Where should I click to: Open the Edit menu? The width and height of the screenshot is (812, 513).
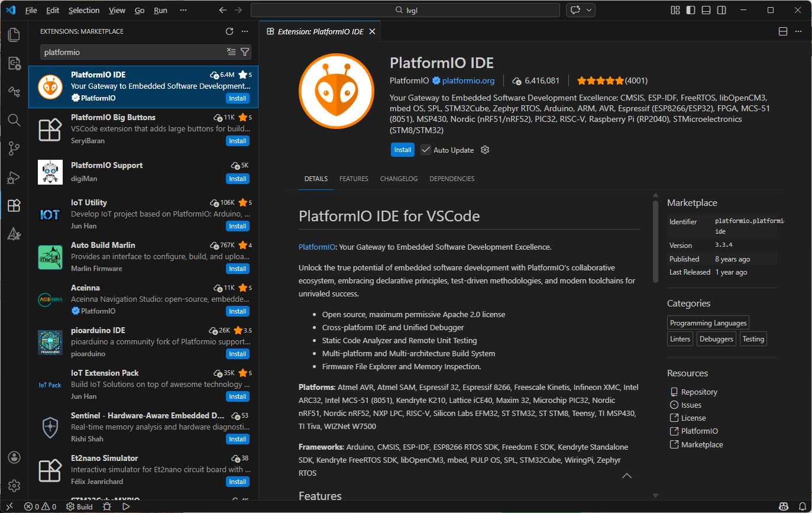(x=53, y=10)
